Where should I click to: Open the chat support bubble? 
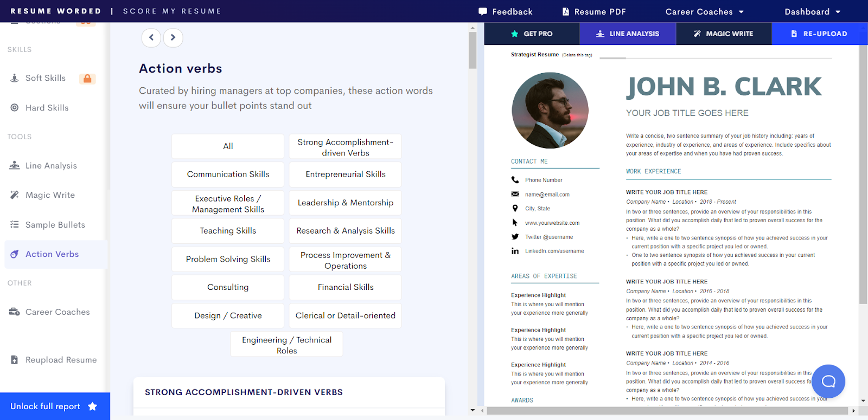coord(828,381)
